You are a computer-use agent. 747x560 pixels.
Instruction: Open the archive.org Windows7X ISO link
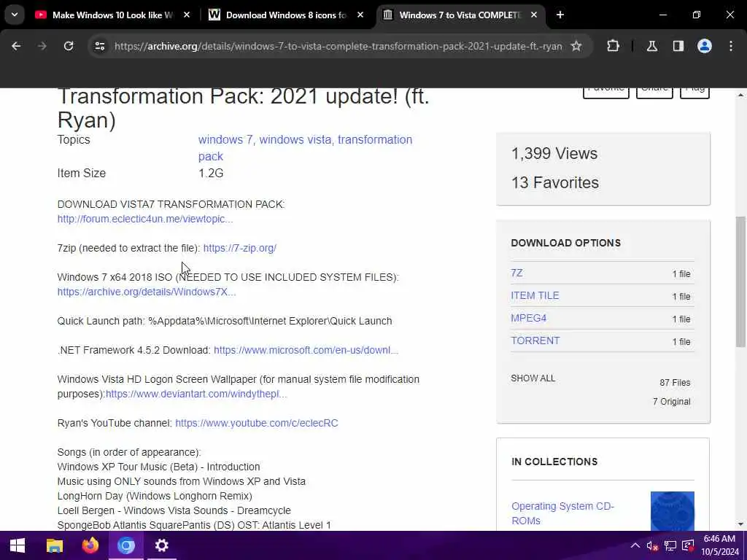(x=146, y=292)
